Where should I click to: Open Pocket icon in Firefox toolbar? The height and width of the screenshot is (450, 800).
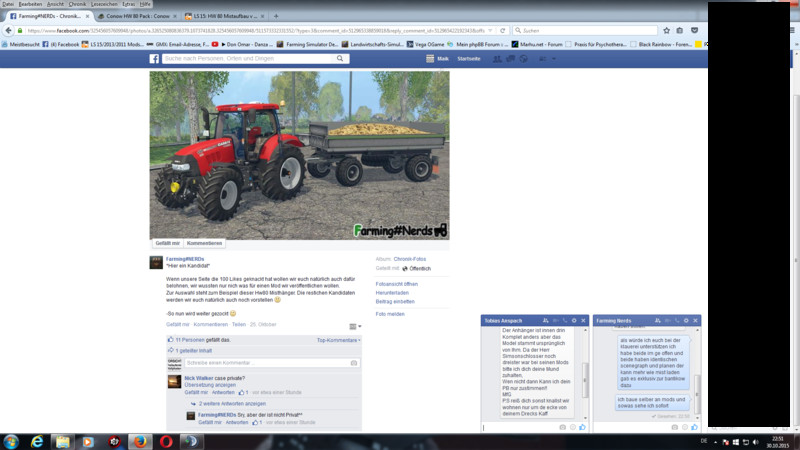(694, 31)
